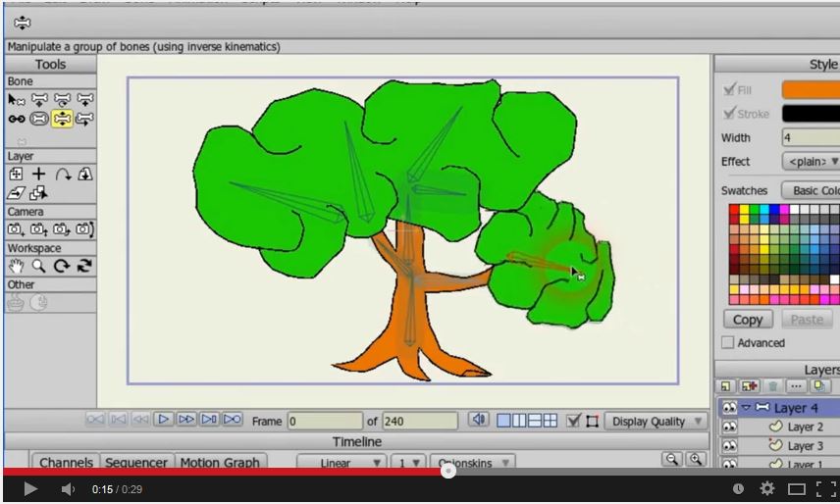The width and height of the screenshot is (840, 504).
Task: Select the Add Bone tool
Action: tap(84, 99)
